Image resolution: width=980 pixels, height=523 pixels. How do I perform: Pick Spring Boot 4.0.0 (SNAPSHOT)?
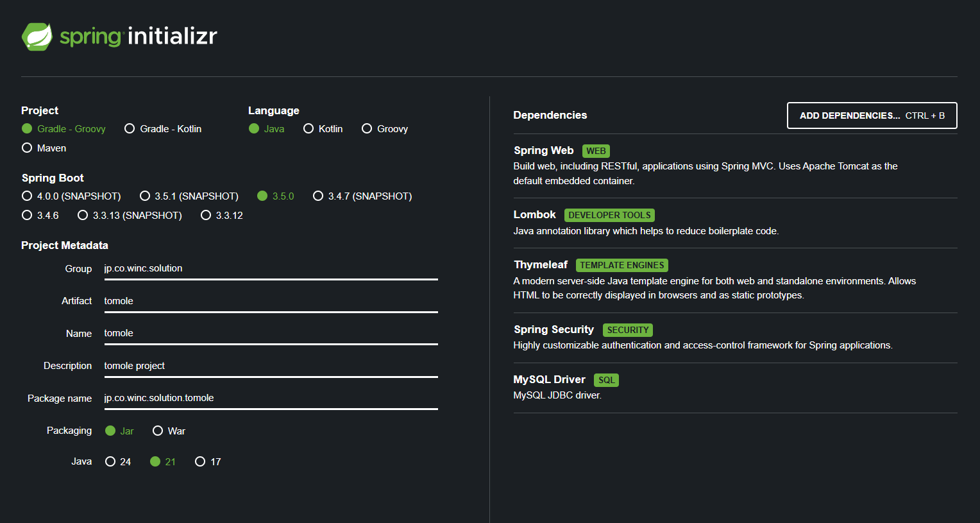coord(27,196)
